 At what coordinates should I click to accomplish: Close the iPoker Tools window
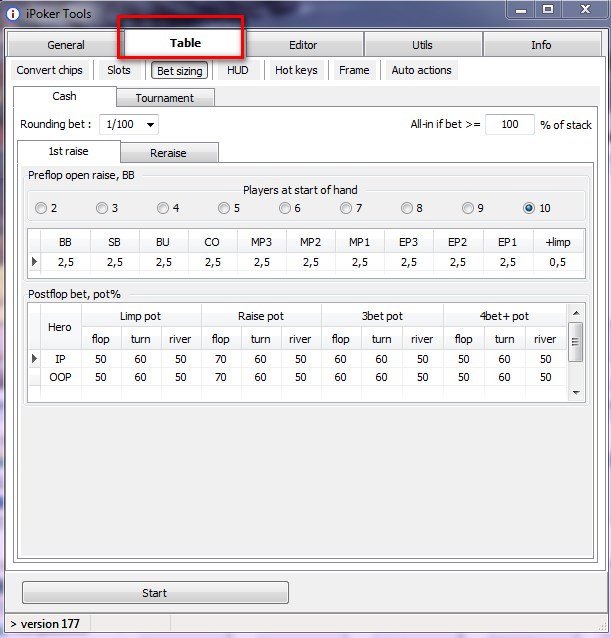(x=585, y=9)
